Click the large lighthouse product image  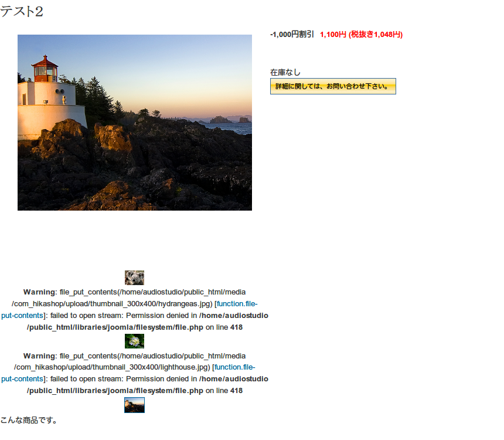(x=135, y=123)
